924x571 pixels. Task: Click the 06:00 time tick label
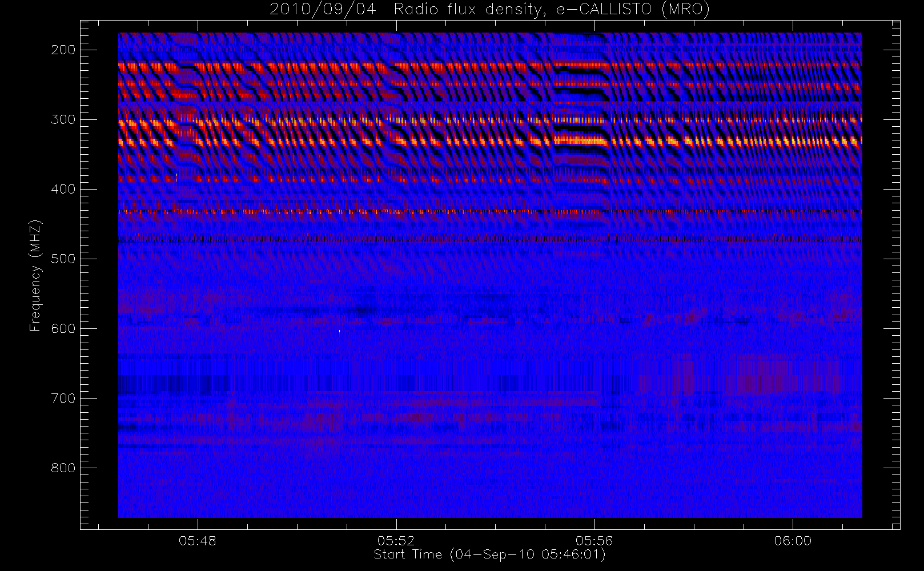point(793,541)
